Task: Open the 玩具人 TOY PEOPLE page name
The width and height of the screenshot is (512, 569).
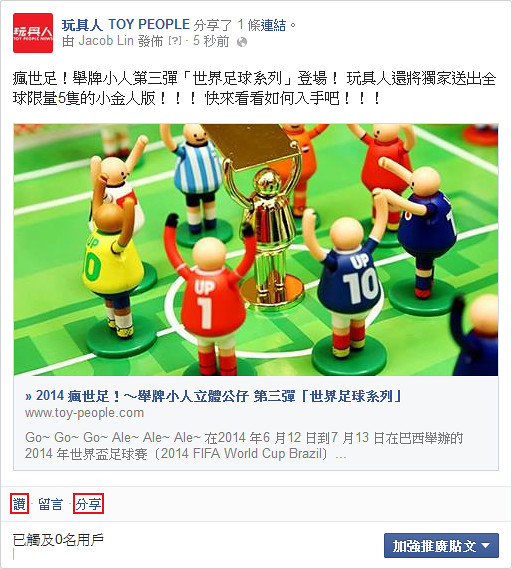Action: pyautogui.click(x=126, y=25)
